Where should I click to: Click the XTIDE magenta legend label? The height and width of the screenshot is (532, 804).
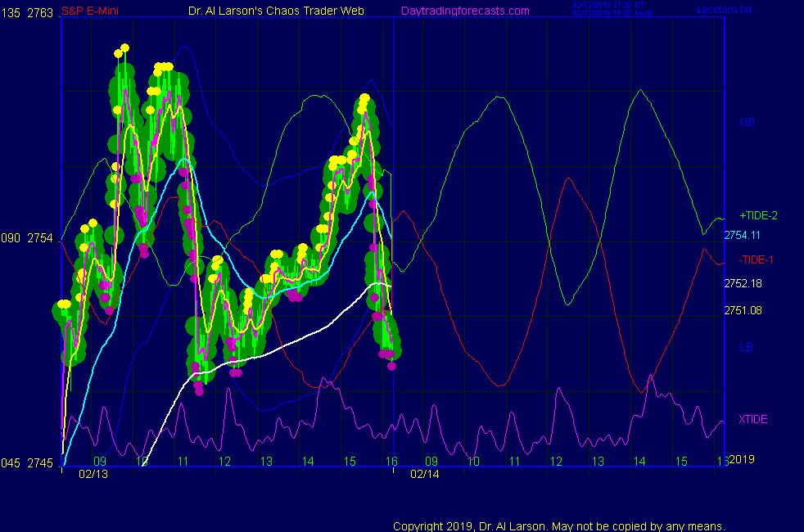pyautogui.click(x=752, y=419)
